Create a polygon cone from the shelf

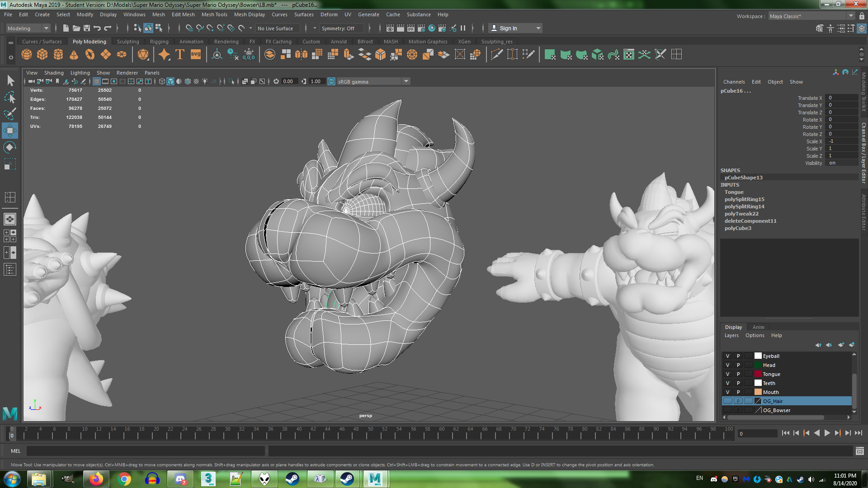(x=74, y=55)
